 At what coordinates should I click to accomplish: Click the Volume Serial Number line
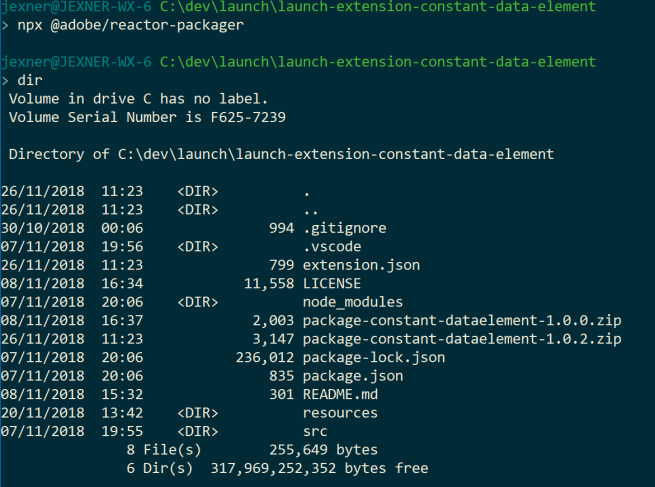tap(147, 117)
